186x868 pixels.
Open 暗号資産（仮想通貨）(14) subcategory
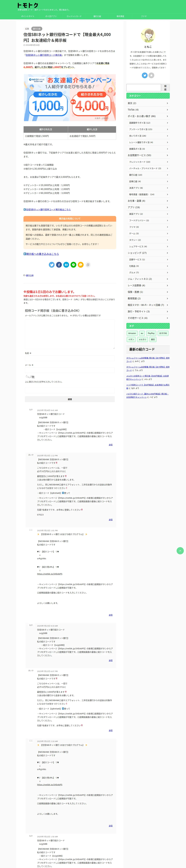tap(148, 194)
